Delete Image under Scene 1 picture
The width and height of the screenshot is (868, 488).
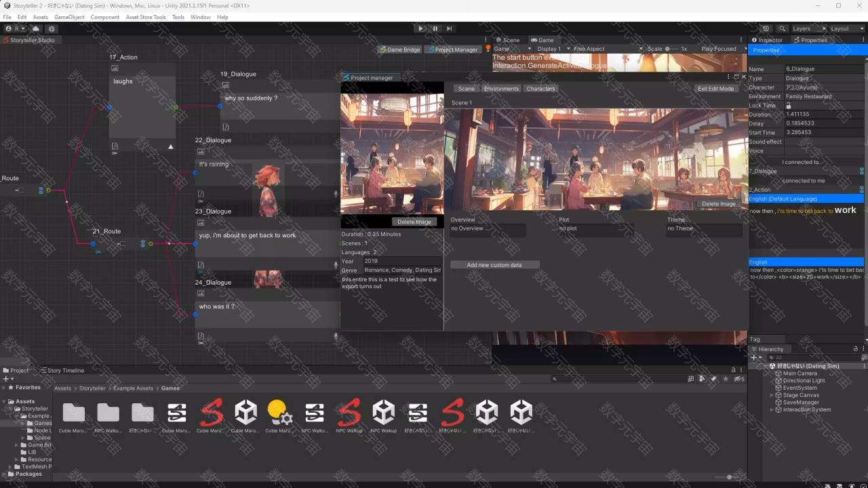719,204
